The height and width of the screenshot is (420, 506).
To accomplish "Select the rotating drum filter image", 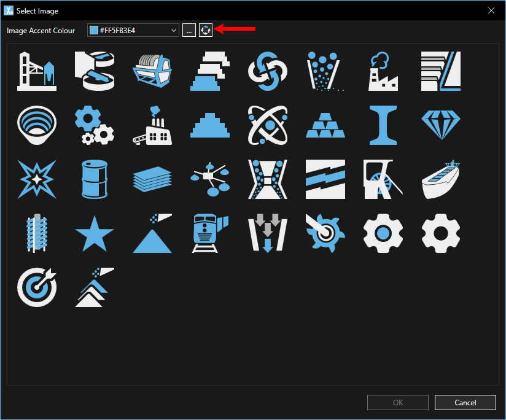I will pos(152,71).
